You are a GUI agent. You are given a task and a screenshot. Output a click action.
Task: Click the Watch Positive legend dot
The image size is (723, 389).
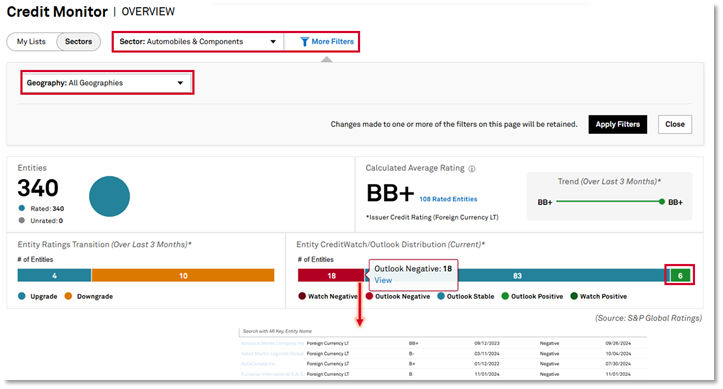tap(574, 296)
